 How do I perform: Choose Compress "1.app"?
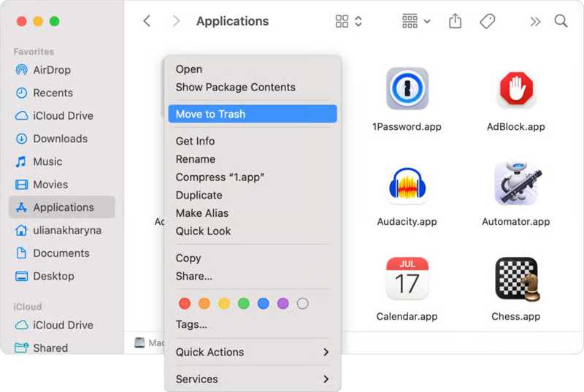(253, 177)
